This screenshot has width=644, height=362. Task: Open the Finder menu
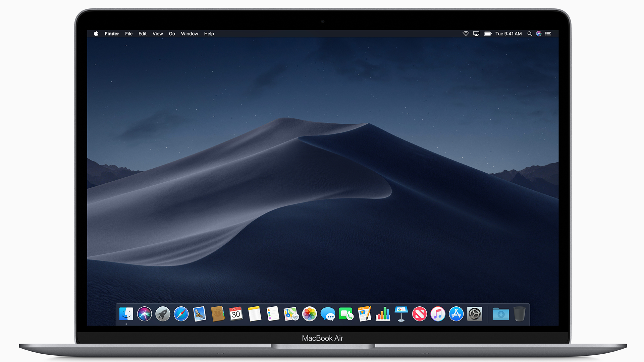point(112,34)
